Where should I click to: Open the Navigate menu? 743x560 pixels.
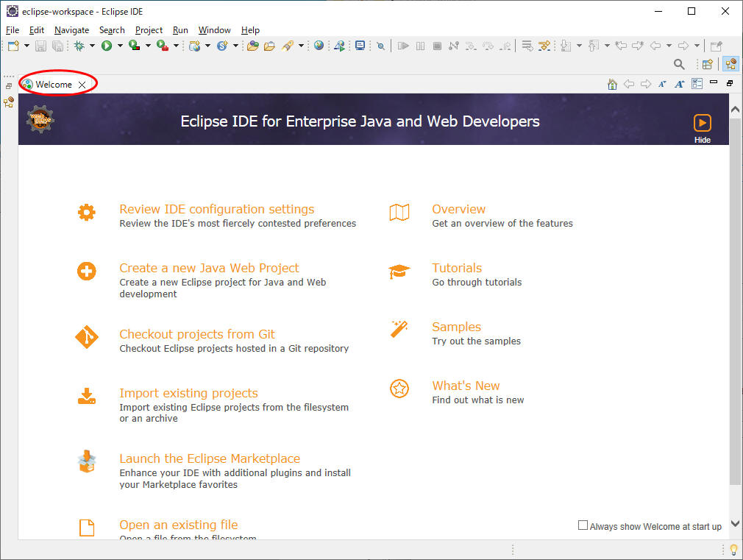(x=71, y=30)
